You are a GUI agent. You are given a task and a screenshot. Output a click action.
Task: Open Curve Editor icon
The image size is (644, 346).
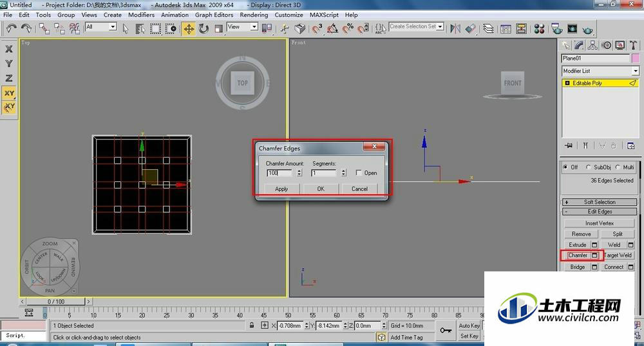506,29
